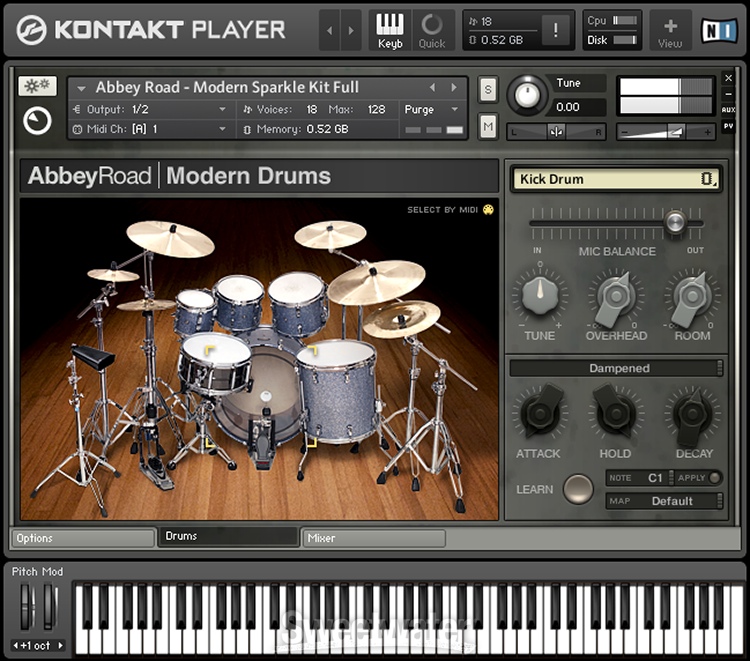The width and height of the screenshot is (750, 661).
Task: Open the Dampened articulation dropdown
Action: pyautogui.click(x=616, y=368)
